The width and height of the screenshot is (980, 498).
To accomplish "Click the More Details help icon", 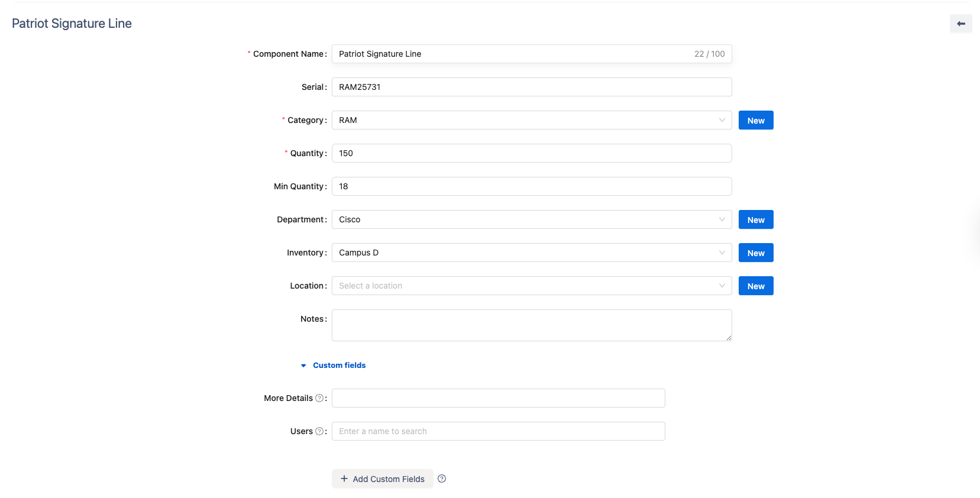I will pos(319,398).
